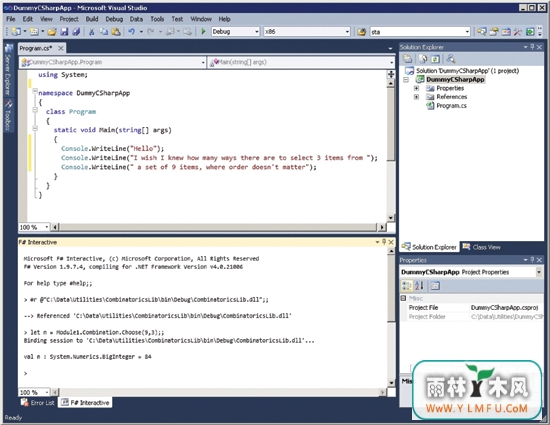The width and height of the screenshot is (550, 425).
Task: Collapse the Misc category in Properties
Action: point(403,298)
